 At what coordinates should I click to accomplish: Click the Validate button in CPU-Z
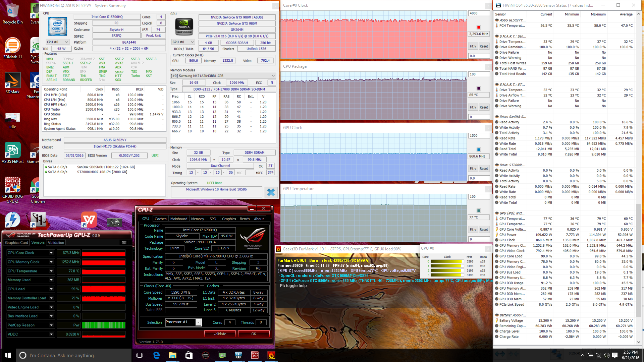point(220,334)
